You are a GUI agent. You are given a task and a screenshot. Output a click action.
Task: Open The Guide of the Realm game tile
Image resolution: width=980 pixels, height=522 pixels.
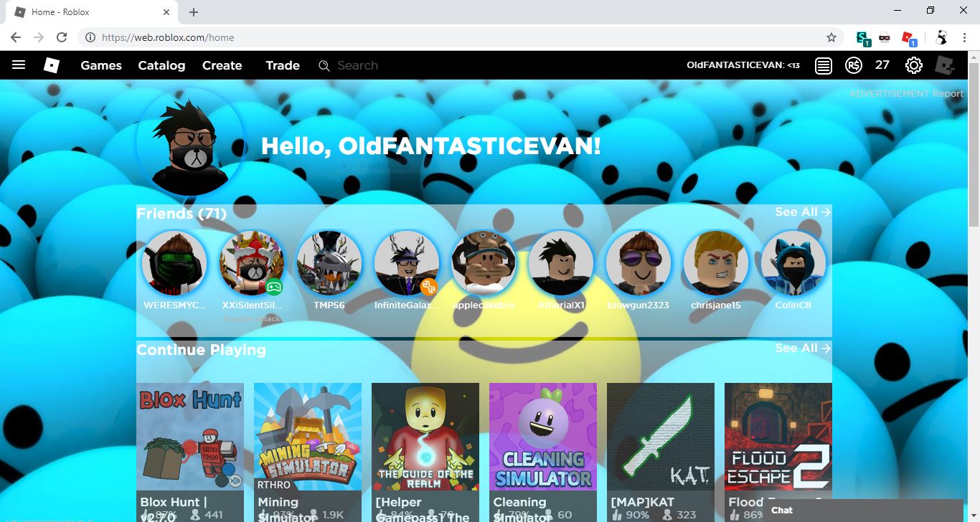pyautogui.click(x=425, y=452)
